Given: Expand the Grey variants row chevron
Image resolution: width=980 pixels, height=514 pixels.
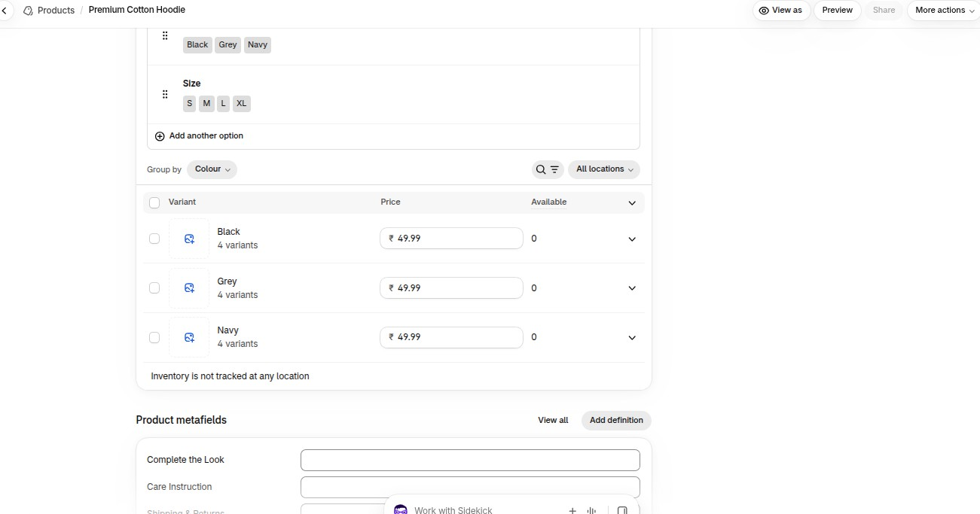Looking at the screenshot, I should click(632, 288).
